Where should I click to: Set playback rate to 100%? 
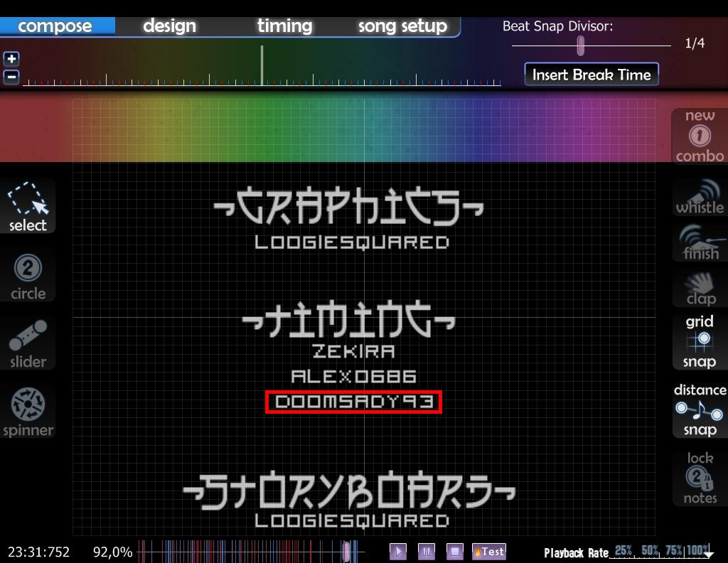coord(698,550)
